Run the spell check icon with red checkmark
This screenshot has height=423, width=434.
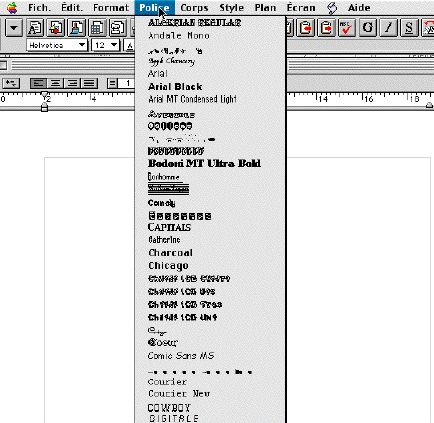[x=346, y=27]
